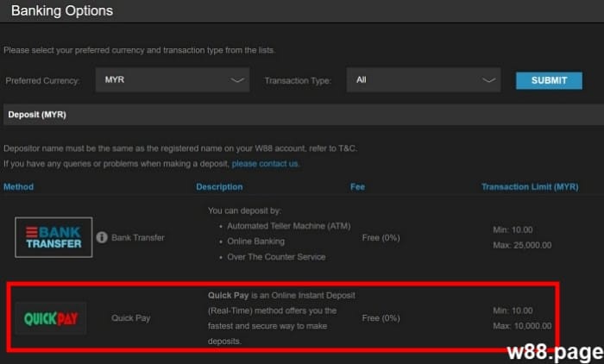Select the 'Bank Transfer' method label
Viewport: 604px width, 364px height.
click(x=138, y=238)
